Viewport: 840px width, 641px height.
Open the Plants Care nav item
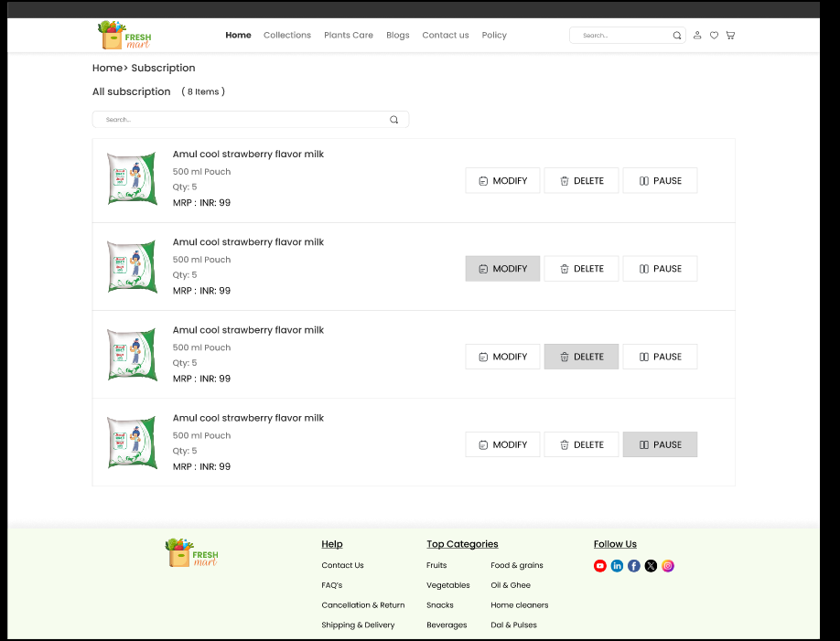pos(349,35)
